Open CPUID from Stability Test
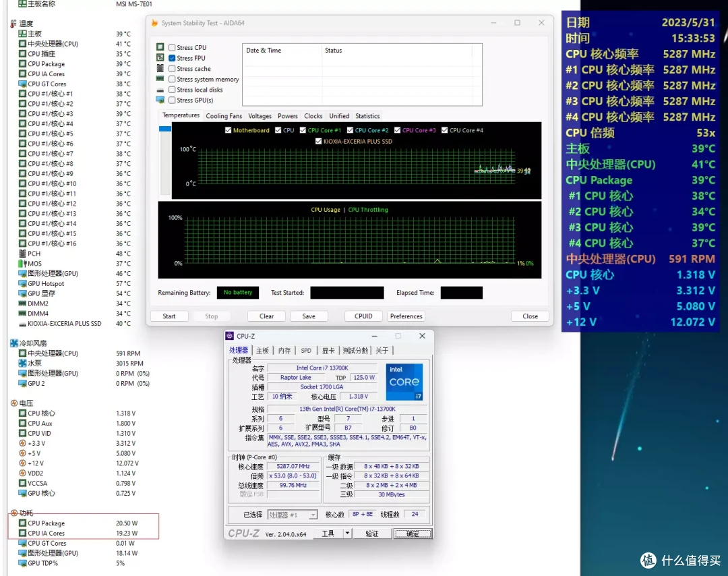The image size is (728, 576). point(363,316)
